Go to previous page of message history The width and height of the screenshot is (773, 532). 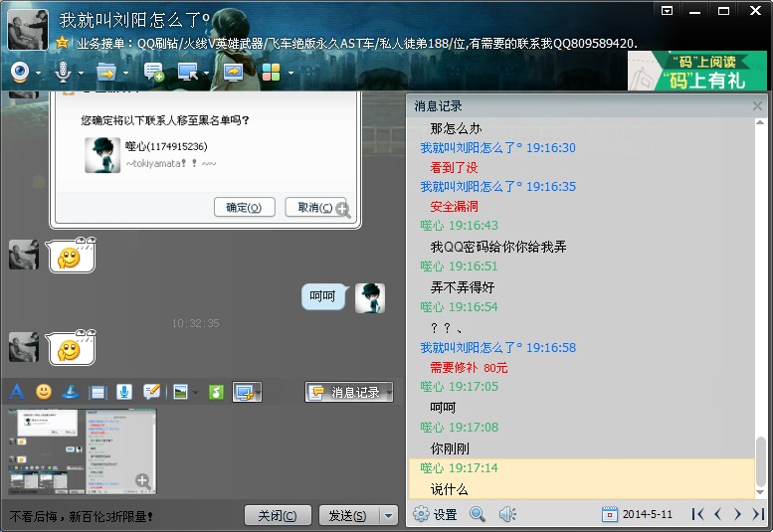click(718, 514)
